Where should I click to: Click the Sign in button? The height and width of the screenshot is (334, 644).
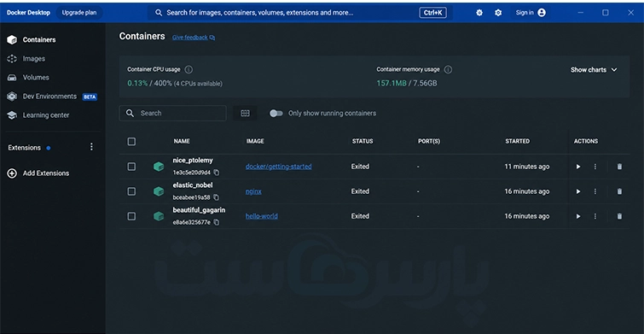[531, 13]
